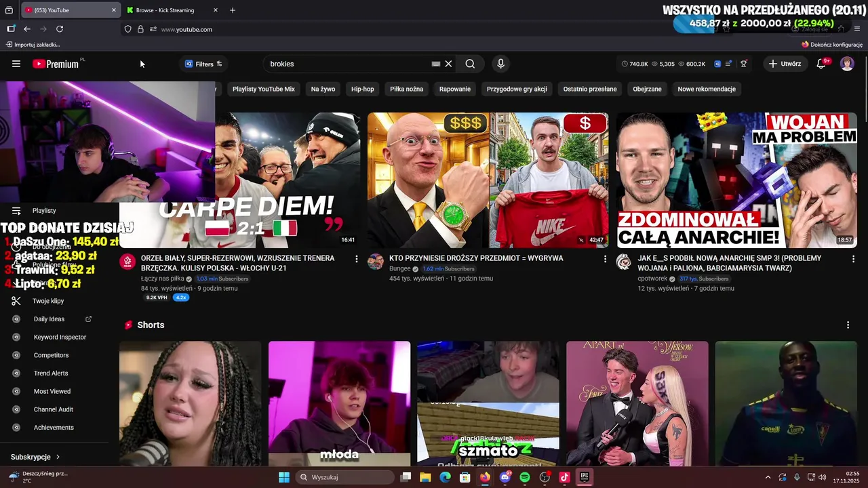Open the Shorts section three-dot menu

[x=848, y=325]
